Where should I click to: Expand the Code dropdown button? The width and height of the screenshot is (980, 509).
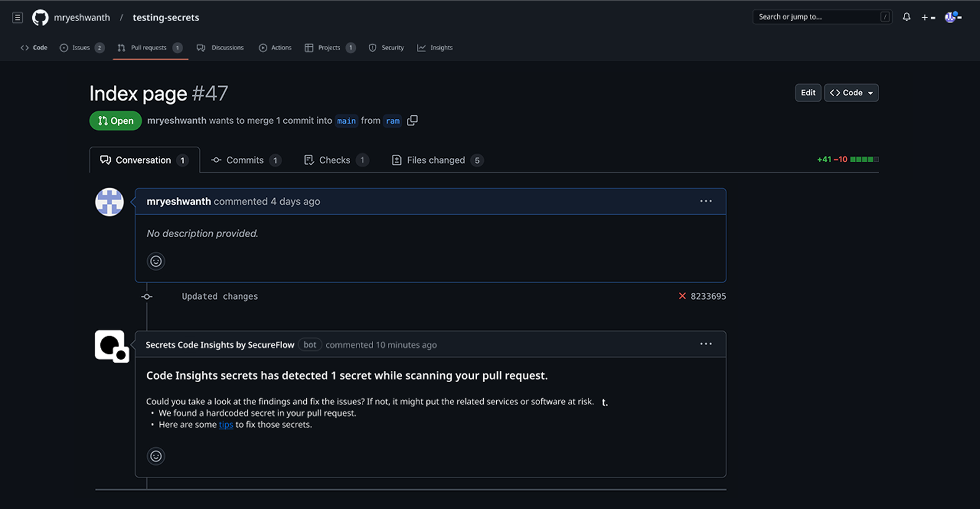coord(851,93)
